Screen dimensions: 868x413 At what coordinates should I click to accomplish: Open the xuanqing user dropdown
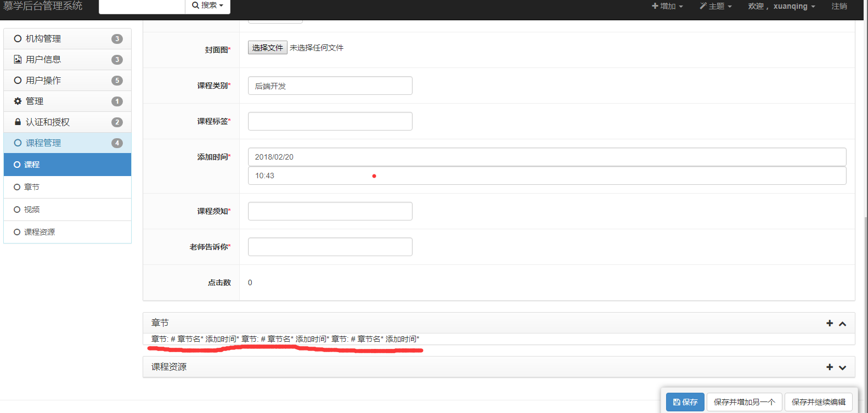[781, 6]
